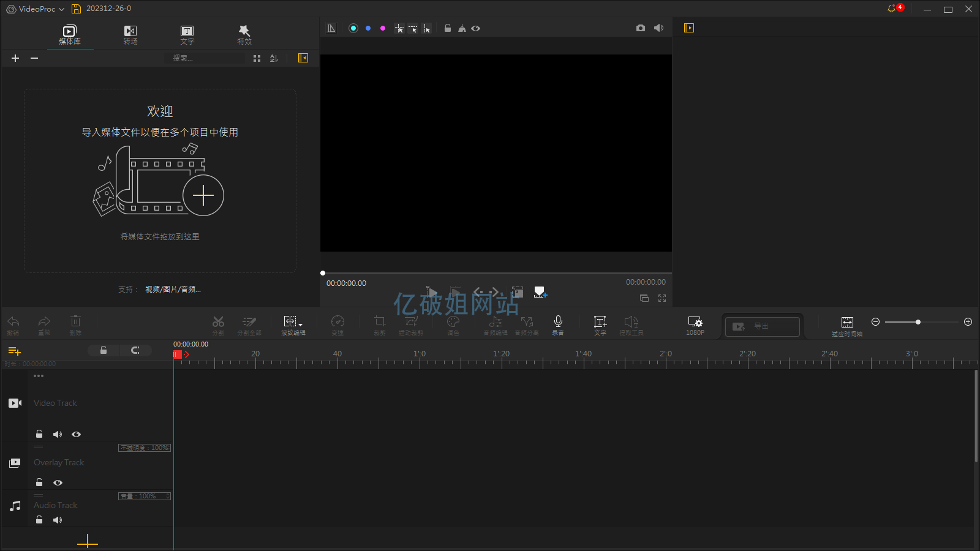Toggle lock on the Video Track

tap(39, 434)
